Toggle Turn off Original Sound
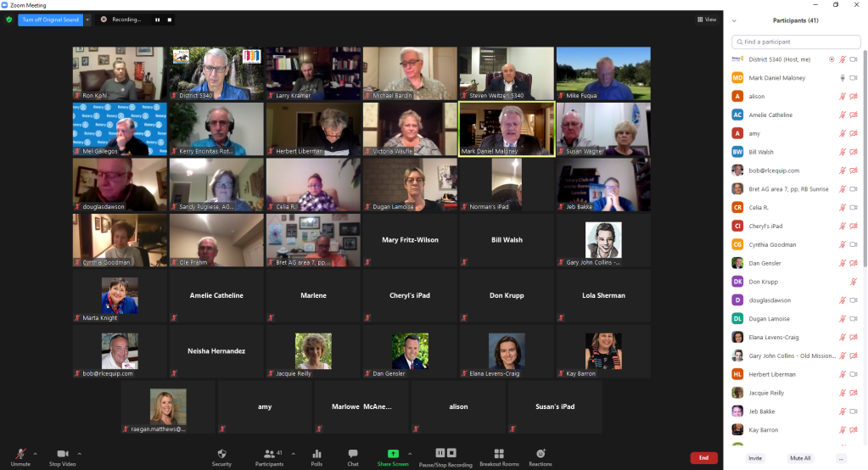 pos(49,19)
